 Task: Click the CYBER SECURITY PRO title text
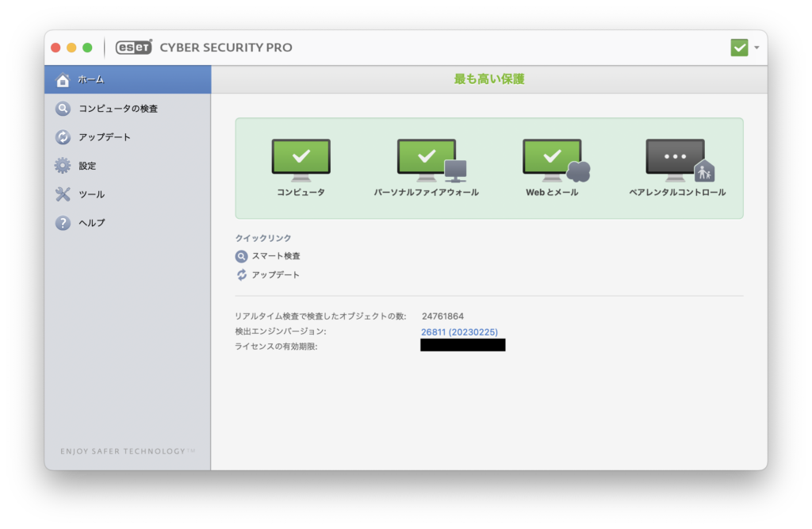(226, 48)
